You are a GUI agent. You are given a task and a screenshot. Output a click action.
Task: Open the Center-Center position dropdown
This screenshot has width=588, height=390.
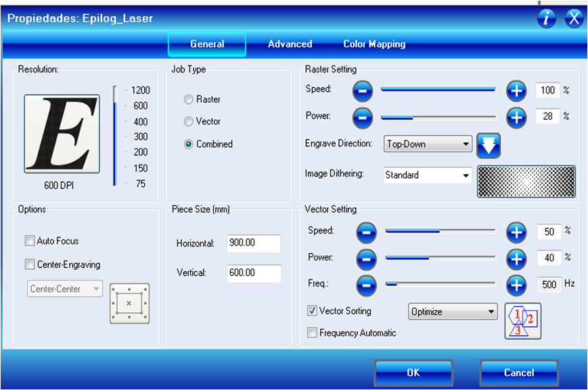pos(64,288)
